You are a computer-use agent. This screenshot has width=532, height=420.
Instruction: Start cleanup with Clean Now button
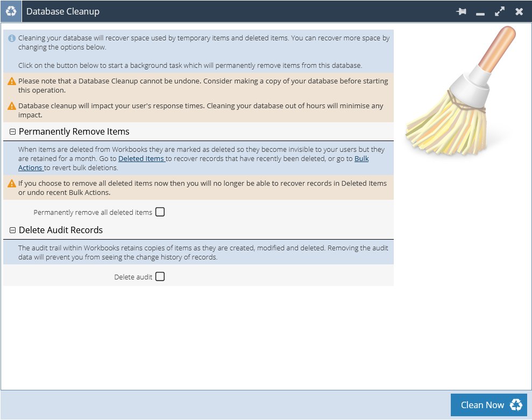click(488, 405)
